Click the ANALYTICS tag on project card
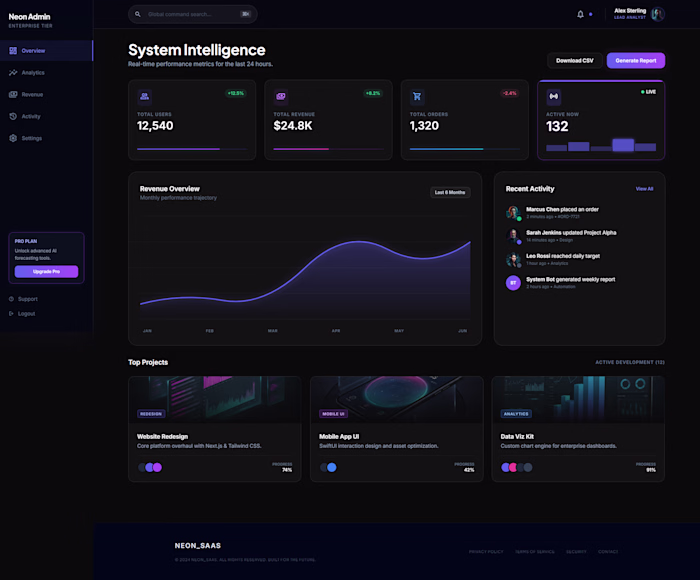This screenshot has height=580, width=700. point(516,414)
